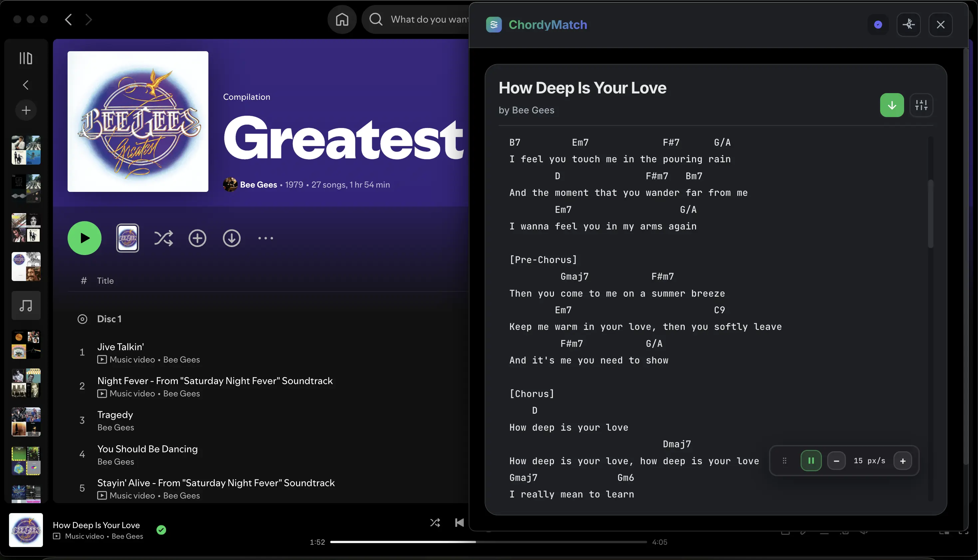This screenshot has height=560, width=978.
Task: Open Spotify Home
Action: point(342,19)
